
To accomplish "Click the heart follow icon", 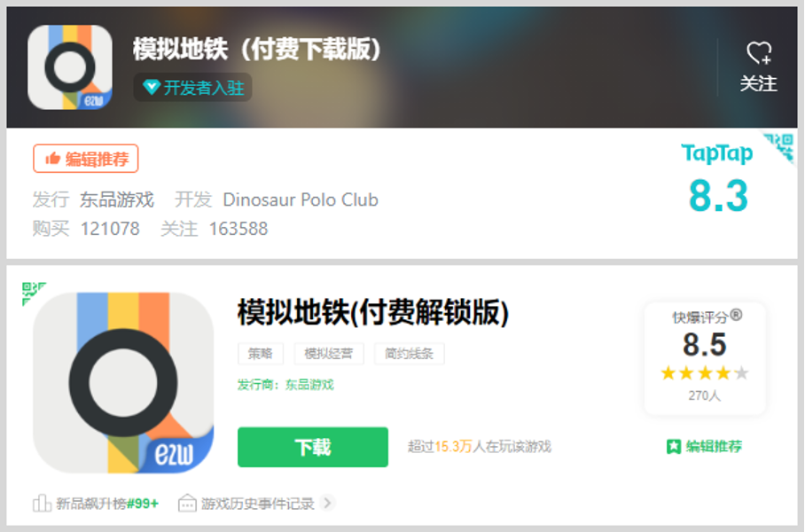I will coord(759,52).
